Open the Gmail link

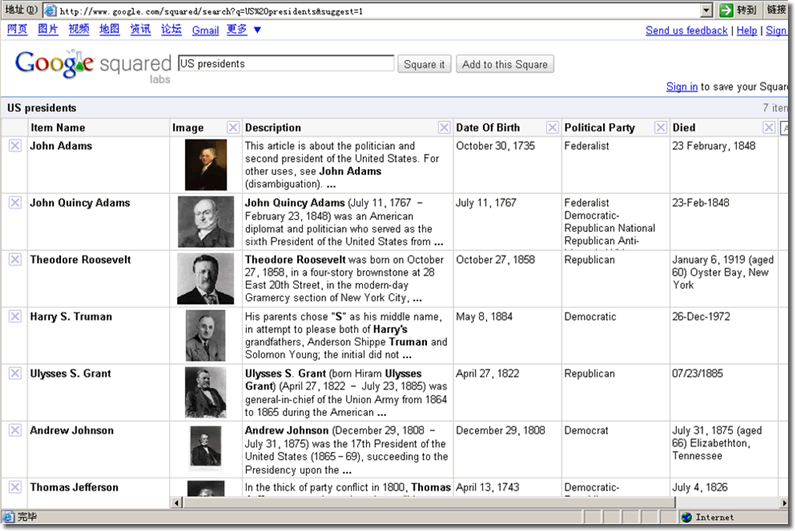[205, 30]
